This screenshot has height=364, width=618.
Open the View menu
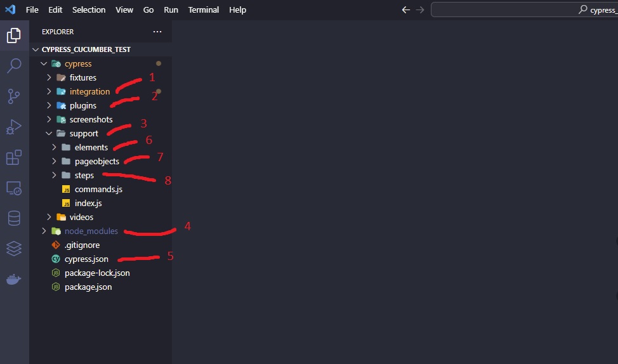(124, 10)
